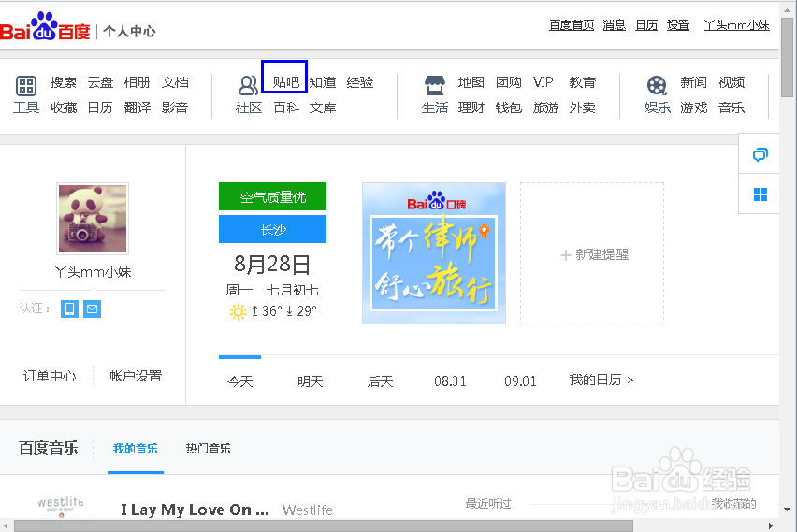797x532 pixels.
Task: Click the horizontal scrollbar thumb
Action: coord(324,525)
